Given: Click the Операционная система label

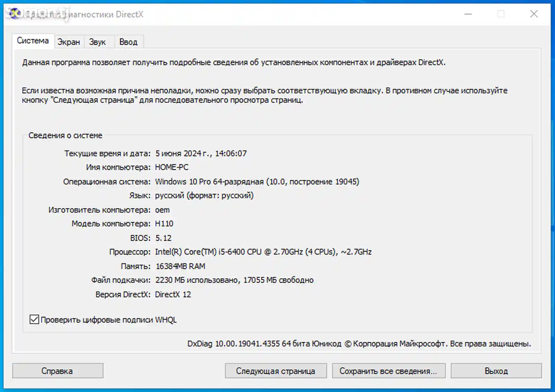Looking at the screenshot, I should [107, 182].
